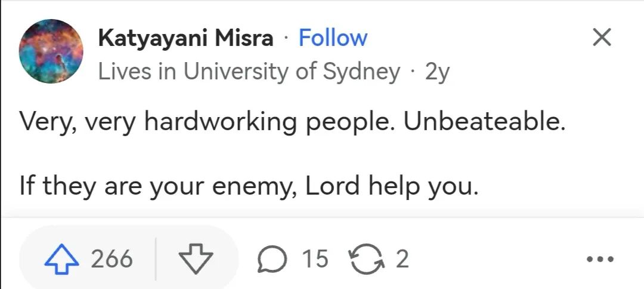644x289 pixels.
Task: Open the nebula profile picture
Action: [x=51, y=51]
